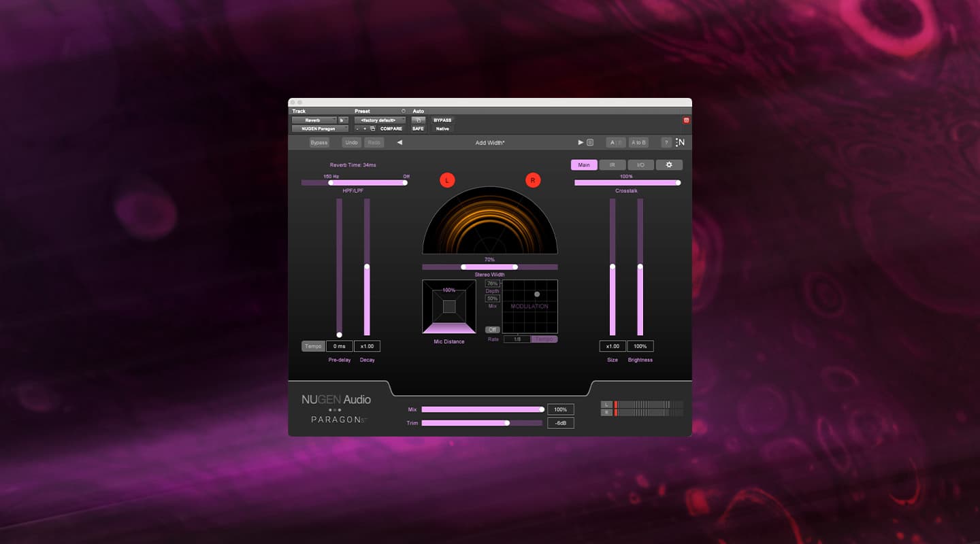Toggle Pre-delay Tempo sync button
980x544 pixels.
[313, 346]
